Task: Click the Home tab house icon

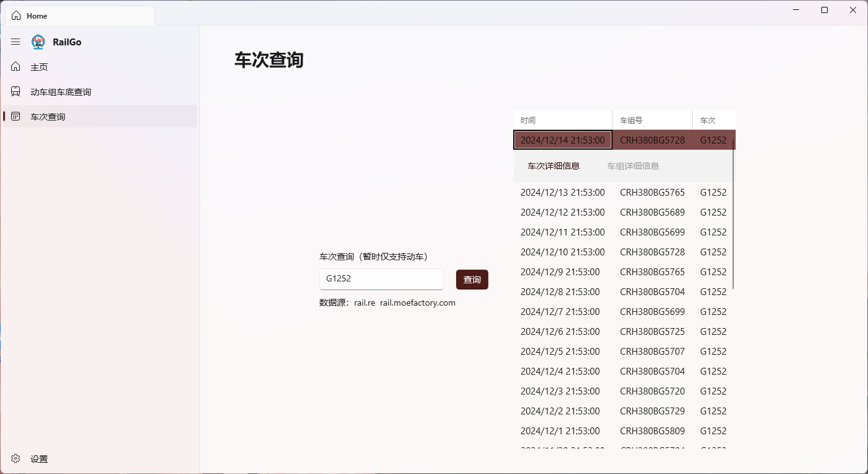Action: click(16, 16)
